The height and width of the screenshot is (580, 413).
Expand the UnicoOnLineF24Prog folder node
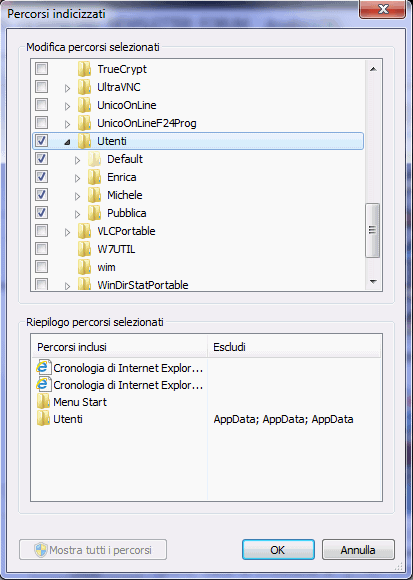coord(67,124)
